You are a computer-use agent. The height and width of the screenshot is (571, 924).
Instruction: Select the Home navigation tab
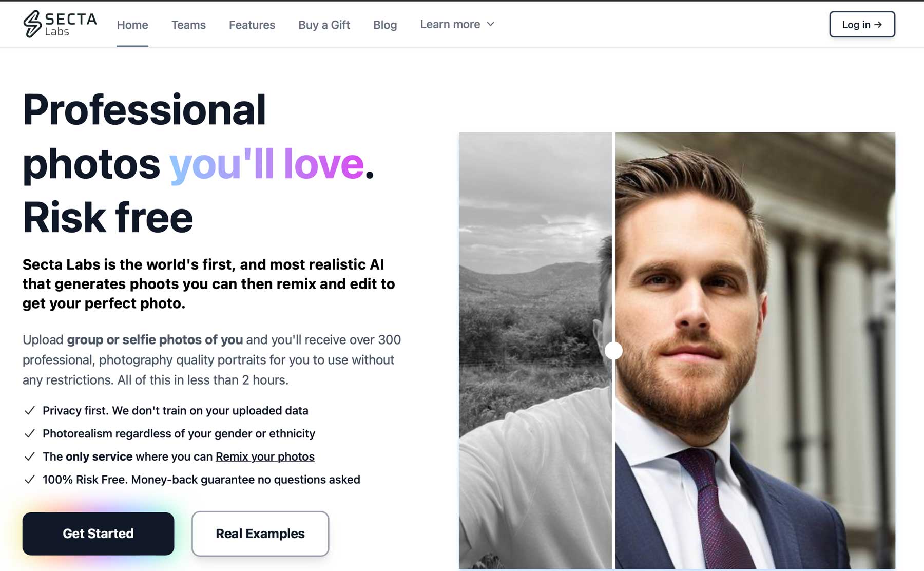click(132, 25)
